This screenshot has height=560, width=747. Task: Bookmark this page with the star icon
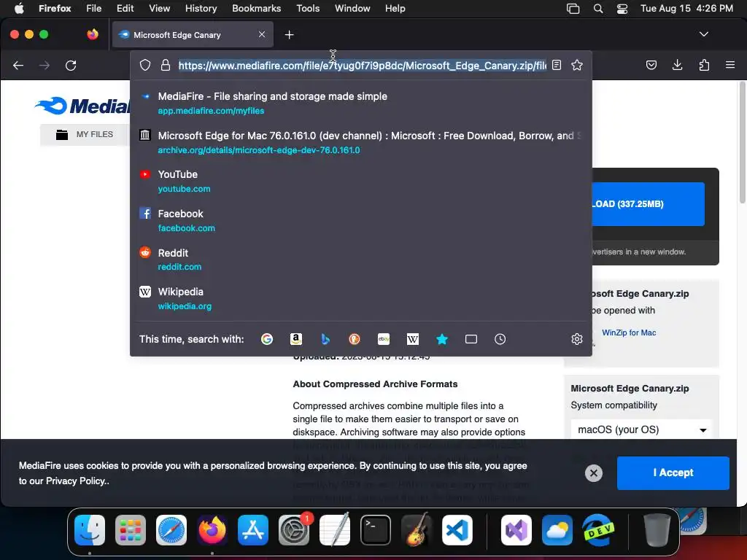(x=577, y=65)
